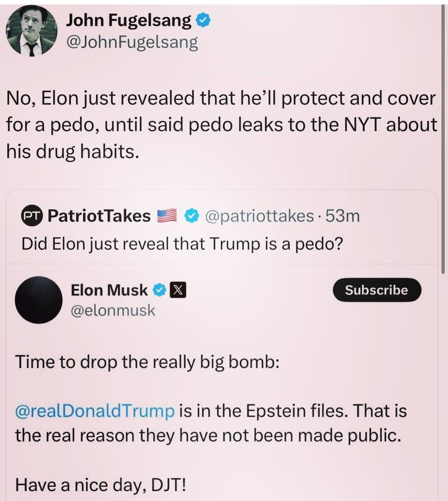This screenshot has height=501, width=448.
Task: Open the PatriotTakes account name
Action: (99, 216)
